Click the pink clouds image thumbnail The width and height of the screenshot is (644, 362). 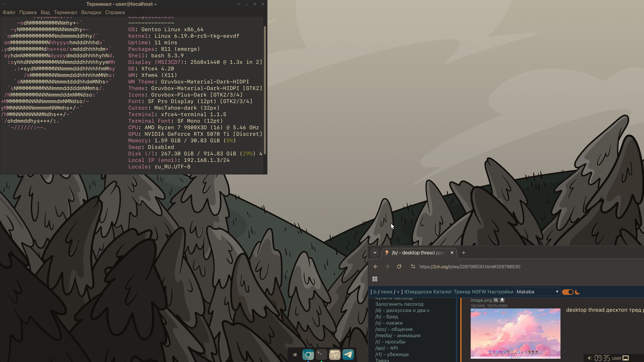pos(515,333)
